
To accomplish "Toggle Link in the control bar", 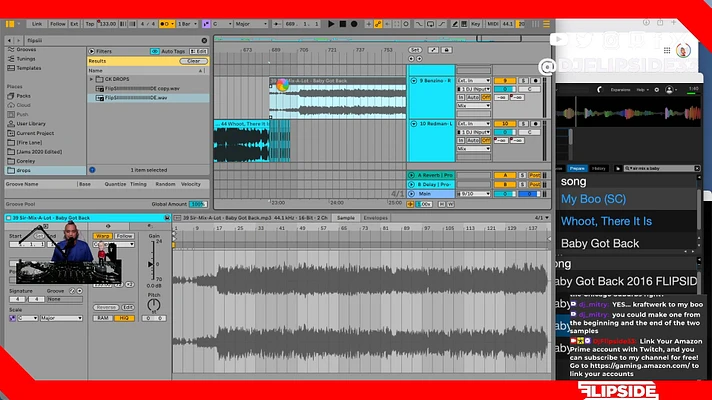I will pyautogui.click(x=37, y=24).
